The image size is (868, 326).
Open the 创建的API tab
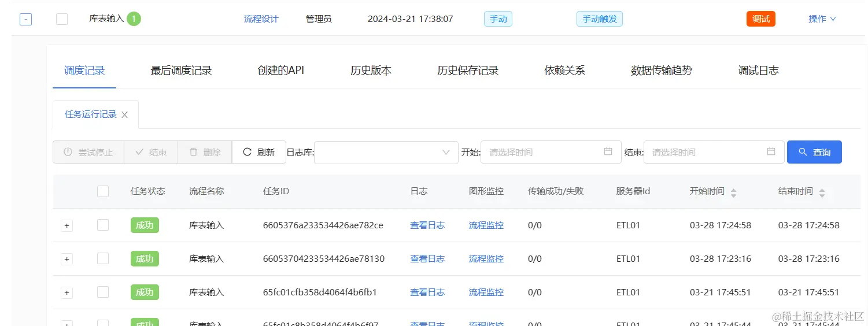click(x=281, y=71)
